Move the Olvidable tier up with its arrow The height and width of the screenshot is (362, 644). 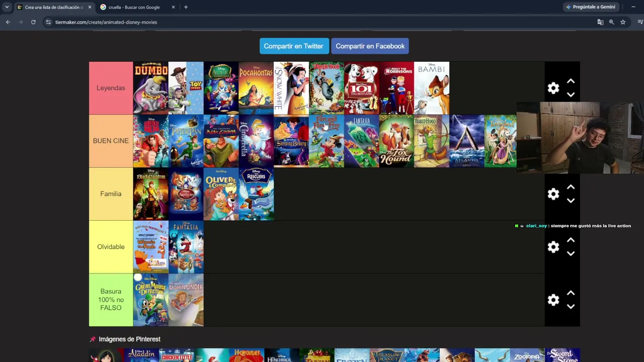pos(571,240)
